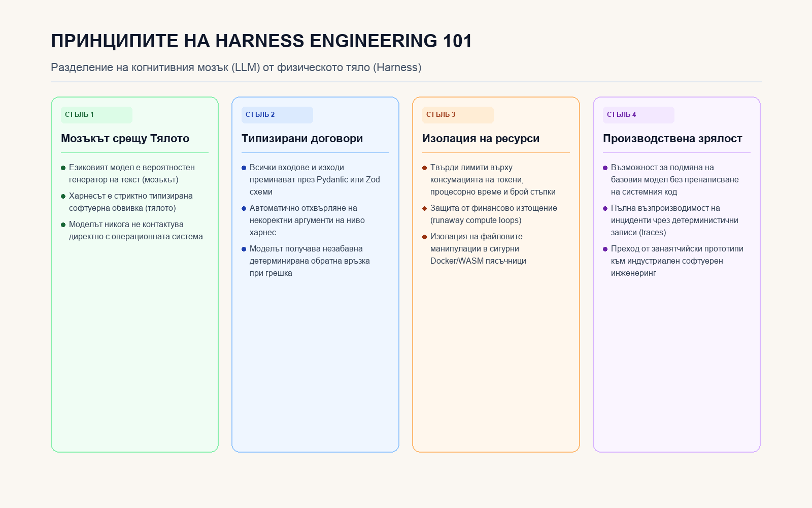
Task: Click bullet text Изолация на файловите манипулации
Action: point(478,249)
